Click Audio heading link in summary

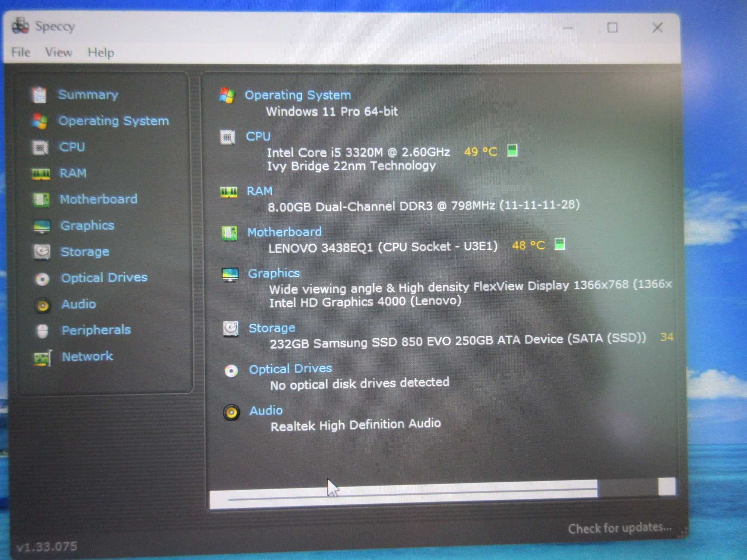tap(266, 410)
